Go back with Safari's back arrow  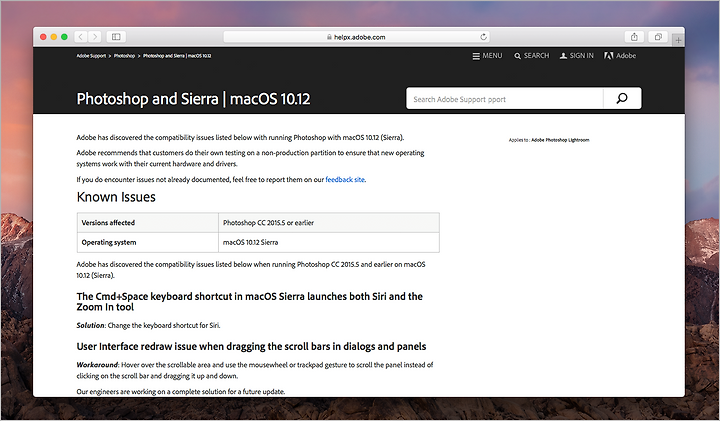81,37
